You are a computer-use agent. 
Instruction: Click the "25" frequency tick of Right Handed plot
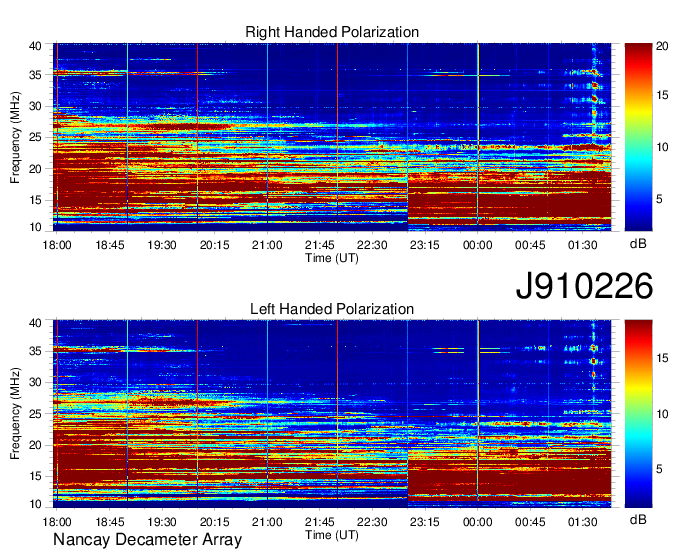[35, 137]
